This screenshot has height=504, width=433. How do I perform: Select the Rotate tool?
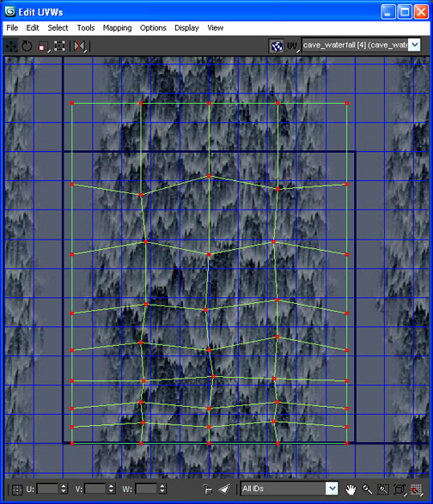coord(27,46)
